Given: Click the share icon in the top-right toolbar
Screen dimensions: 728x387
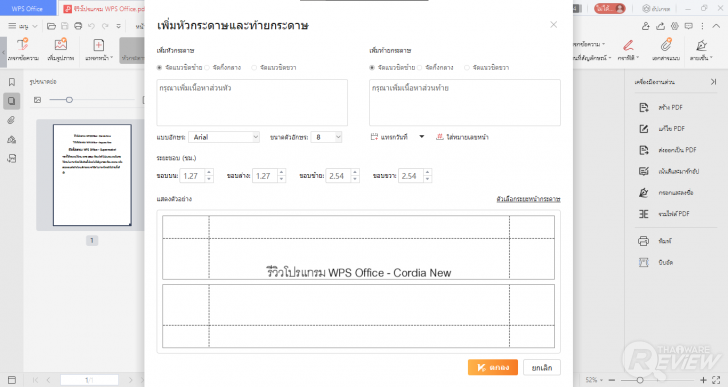Looking at the screenshot, I should [x=660, y=26].
